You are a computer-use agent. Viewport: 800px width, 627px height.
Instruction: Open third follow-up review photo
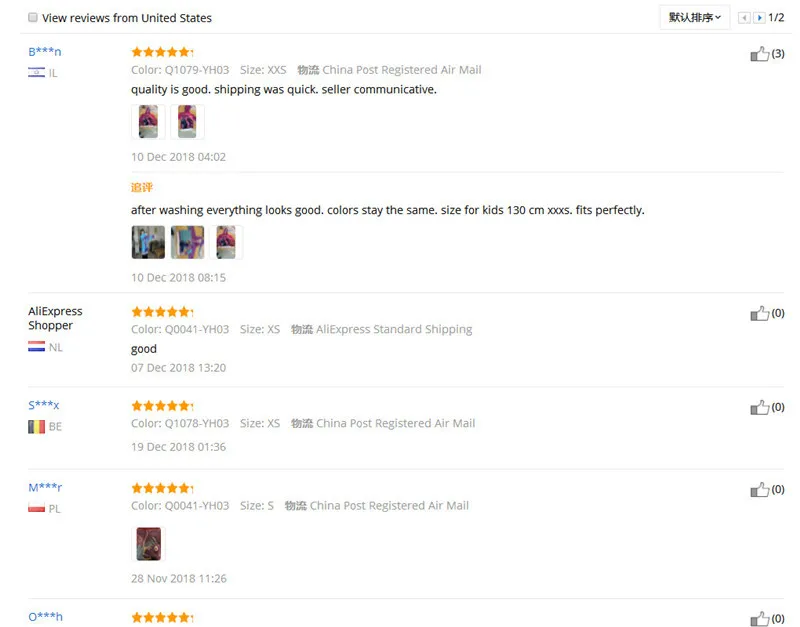pyautogui.click(x=226, y=242)
